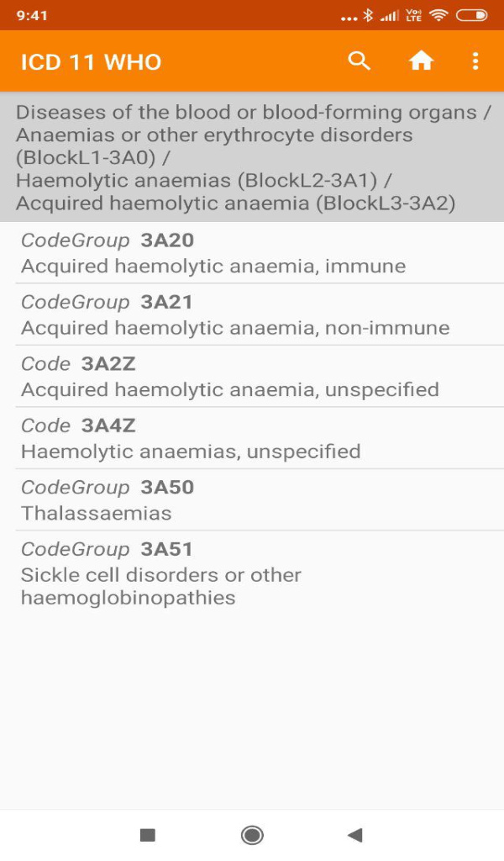The height and width of the screenshot is (861, 504).
Task: Tap the ICD 11 WHO title
Action: [x=90, y=61]
